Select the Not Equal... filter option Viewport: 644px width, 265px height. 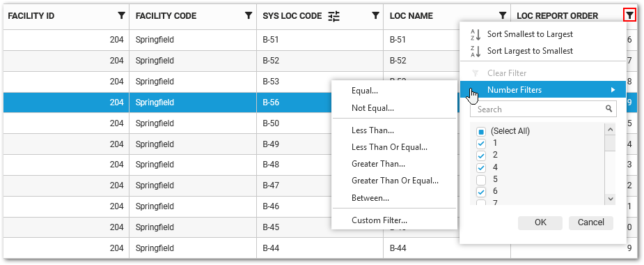[372, 108]
